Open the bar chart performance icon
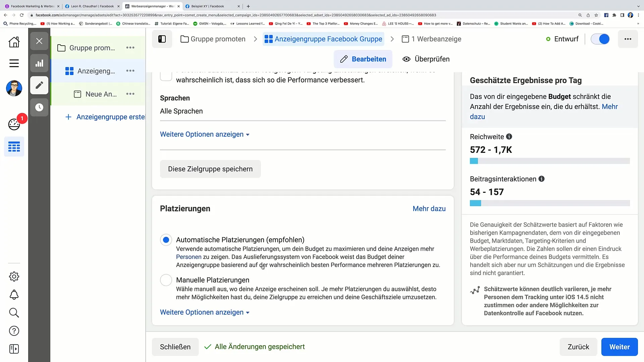 pos(39,63)
